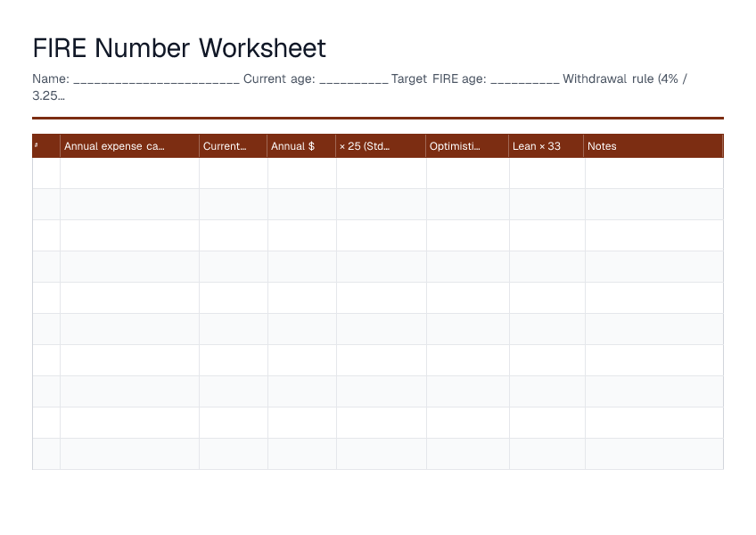Select the '#' column header

(x=46, y=145)
